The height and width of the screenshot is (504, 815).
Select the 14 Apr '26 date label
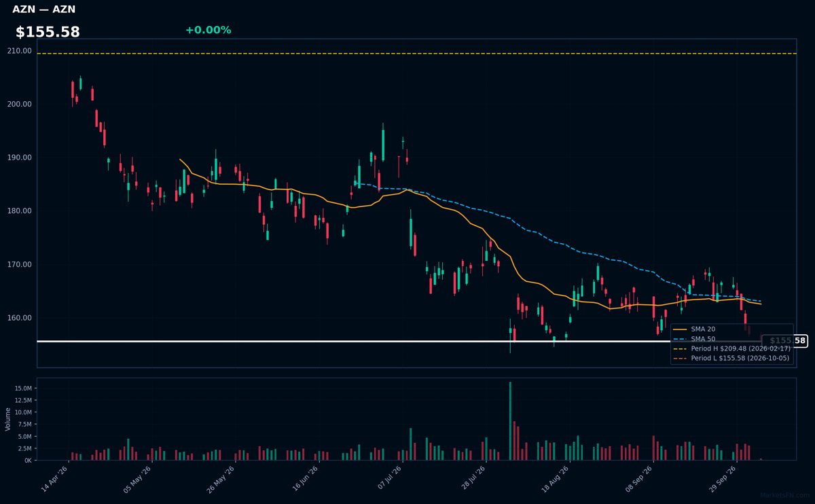54,480
